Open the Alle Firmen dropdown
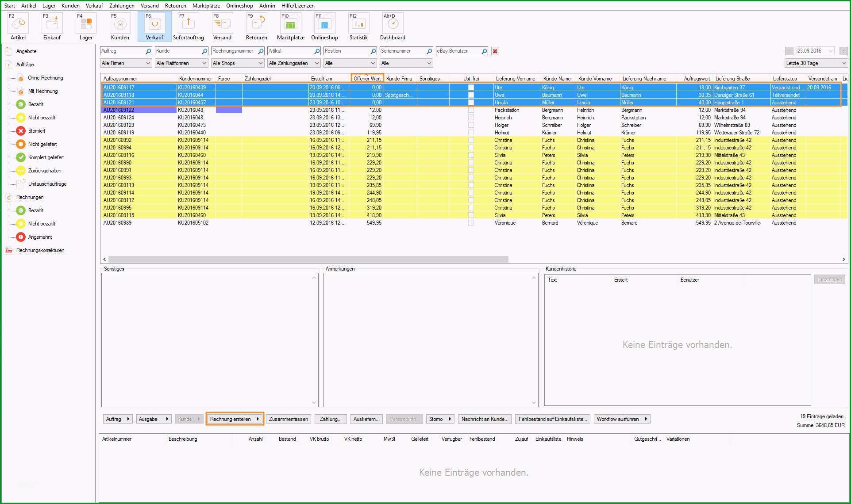851x504 pixels. (126, 63)
